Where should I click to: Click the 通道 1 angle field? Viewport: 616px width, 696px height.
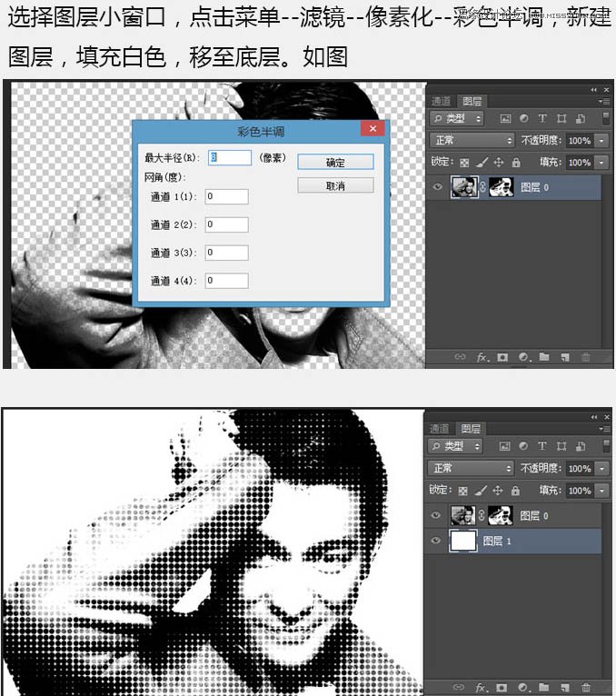(226, 196)
